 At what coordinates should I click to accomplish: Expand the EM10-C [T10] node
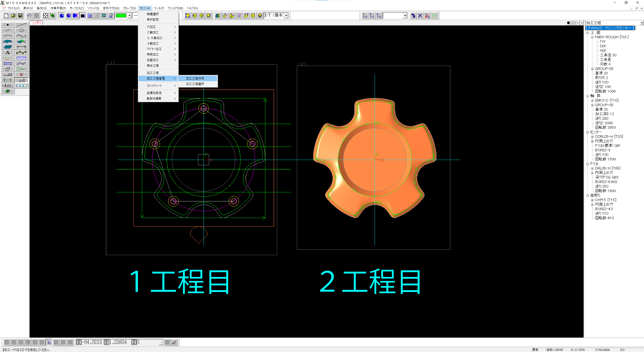(592, 101)
